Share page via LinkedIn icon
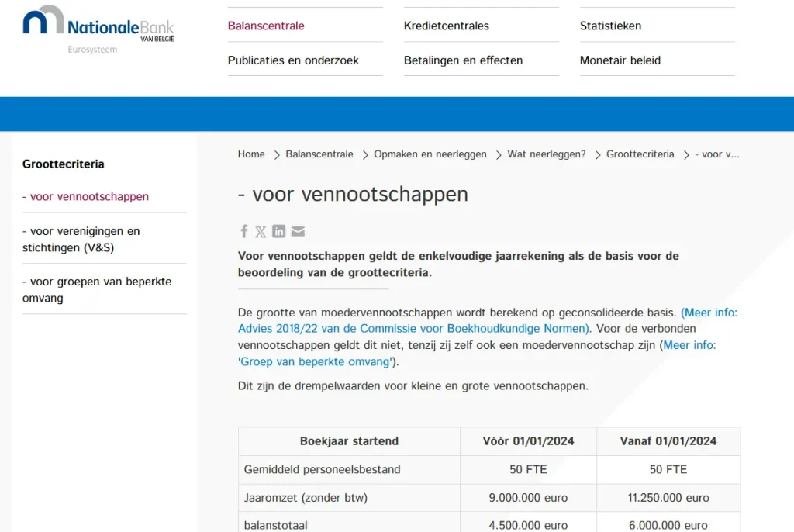 coord(278,231)
